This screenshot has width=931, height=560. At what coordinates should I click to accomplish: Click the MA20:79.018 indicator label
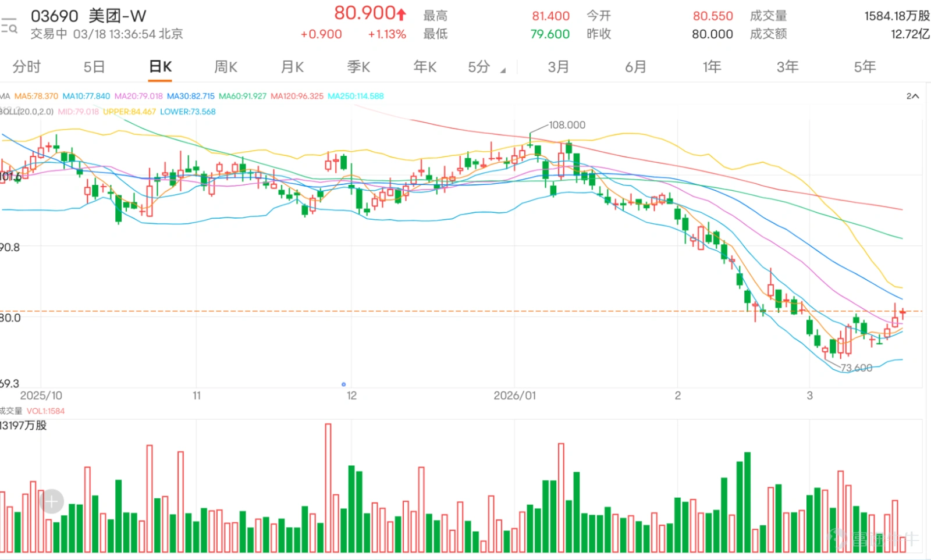tap(138, 96)
